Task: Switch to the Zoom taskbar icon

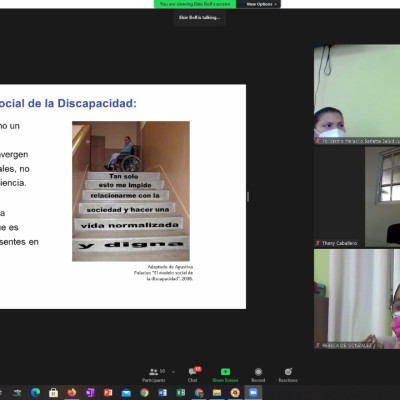Action: tap(253, 393)
